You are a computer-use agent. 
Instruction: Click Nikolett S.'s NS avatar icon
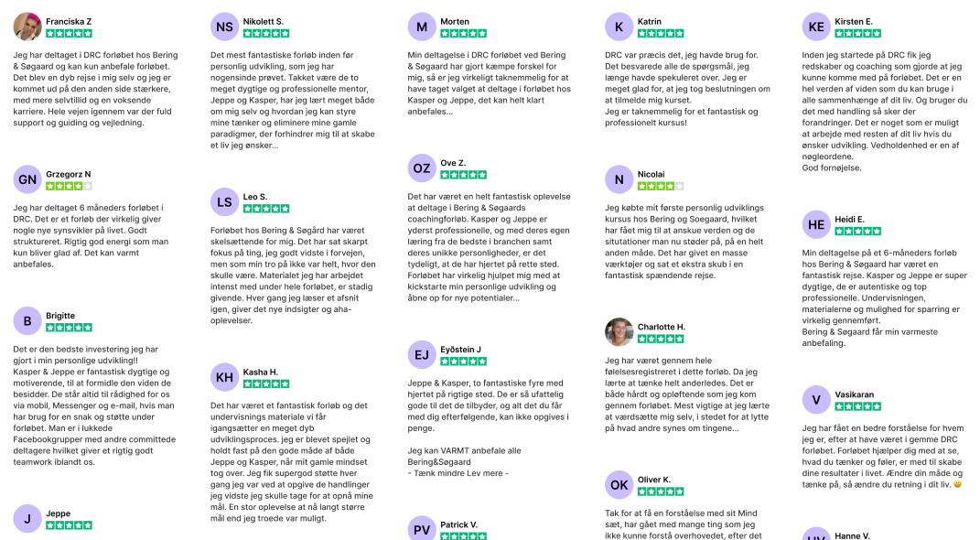(x=225, y=27)
